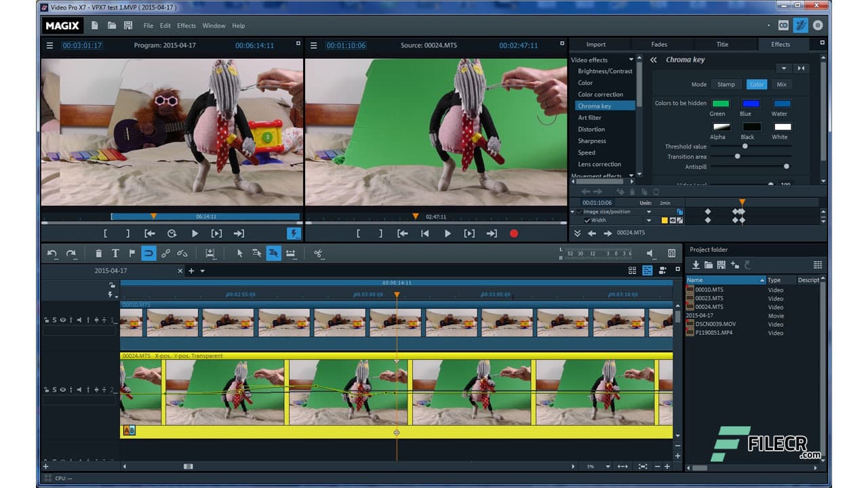Uncheck the Width keyframe checkbox

[587, 220]
